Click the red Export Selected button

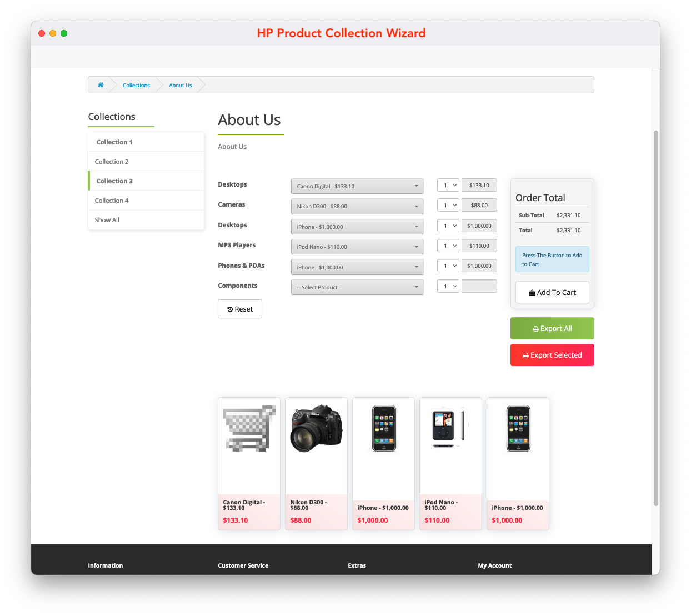tap(552, 355)
